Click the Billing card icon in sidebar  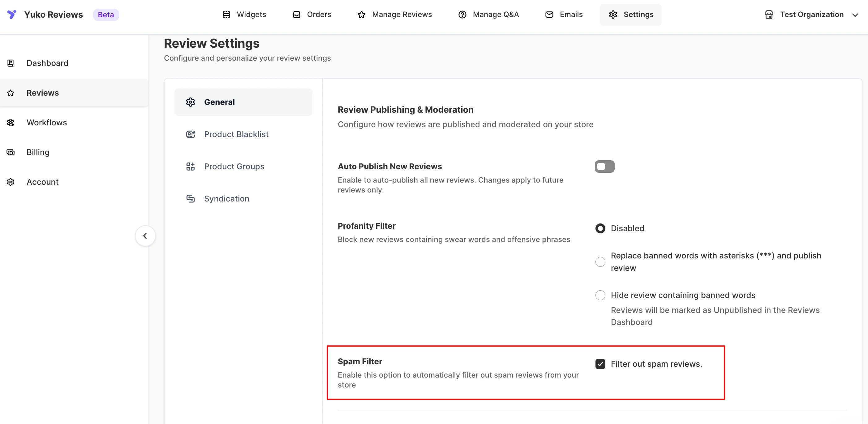pos(11,152)
